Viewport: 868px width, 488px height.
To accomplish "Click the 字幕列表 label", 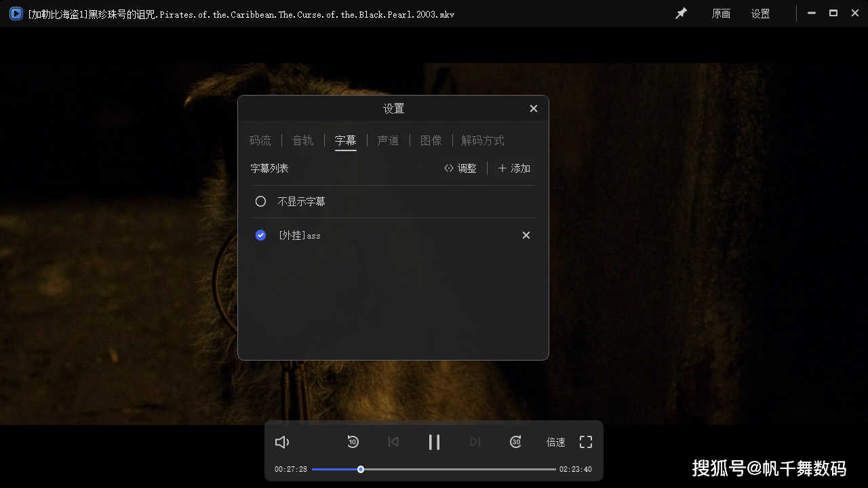I will pyautogui.click(x=269, y=168).
